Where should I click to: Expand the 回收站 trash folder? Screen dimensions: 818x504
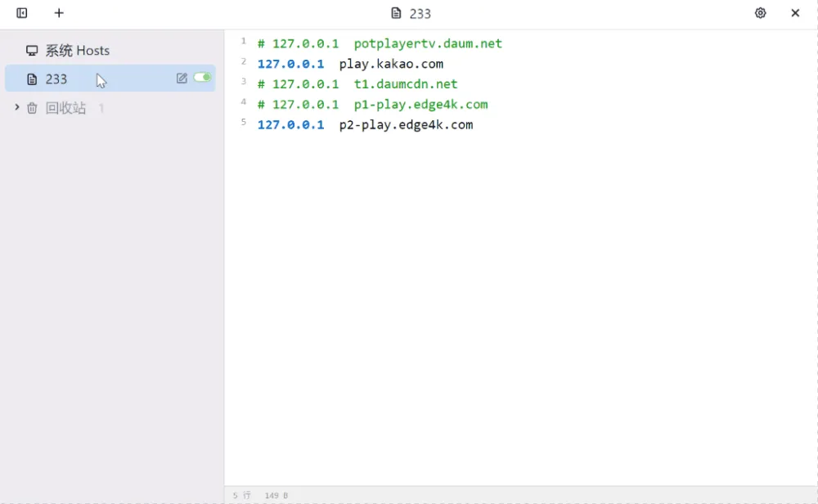click(16, 107)
